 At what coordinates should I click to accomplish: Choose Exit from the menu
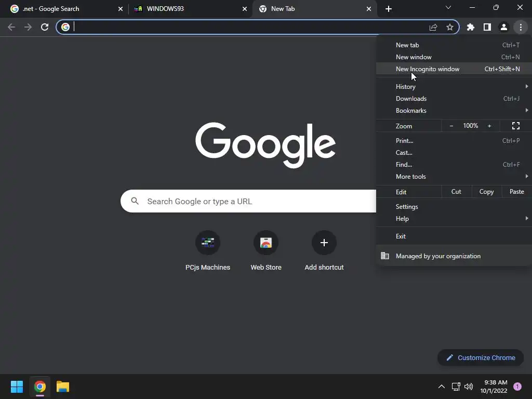pyautogui.click(x=454, y=236)
